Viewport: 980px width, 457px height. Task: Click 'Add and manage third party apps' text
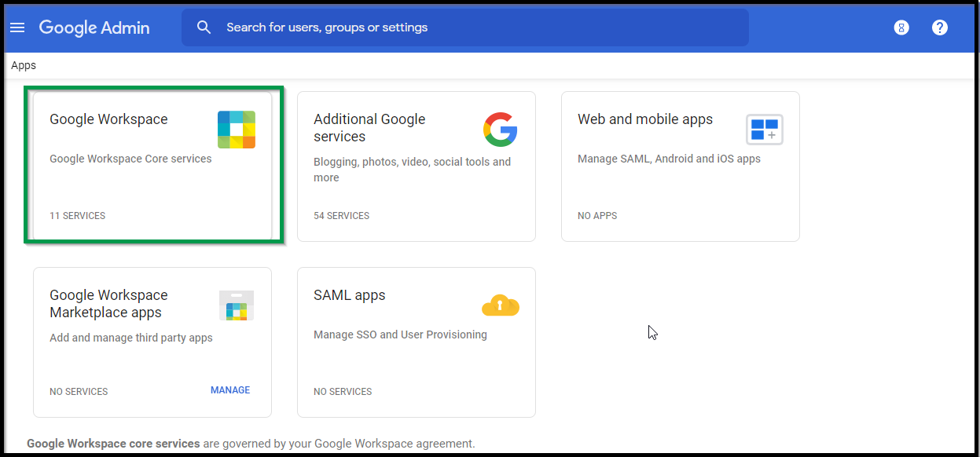coord(131,338)
